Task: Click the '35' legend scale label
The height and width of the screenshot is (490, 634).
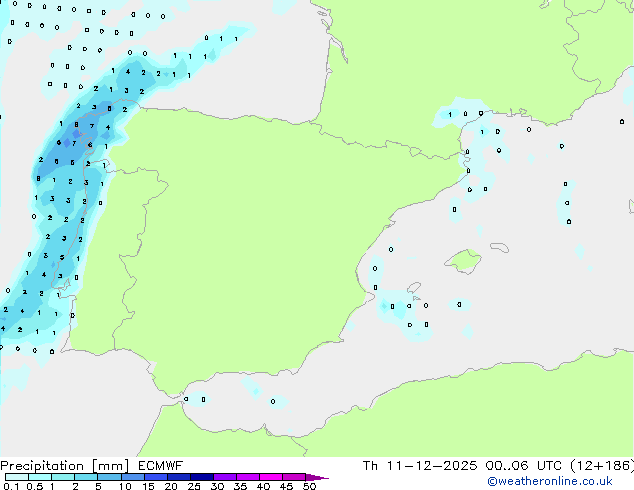Action: [240, 486]
